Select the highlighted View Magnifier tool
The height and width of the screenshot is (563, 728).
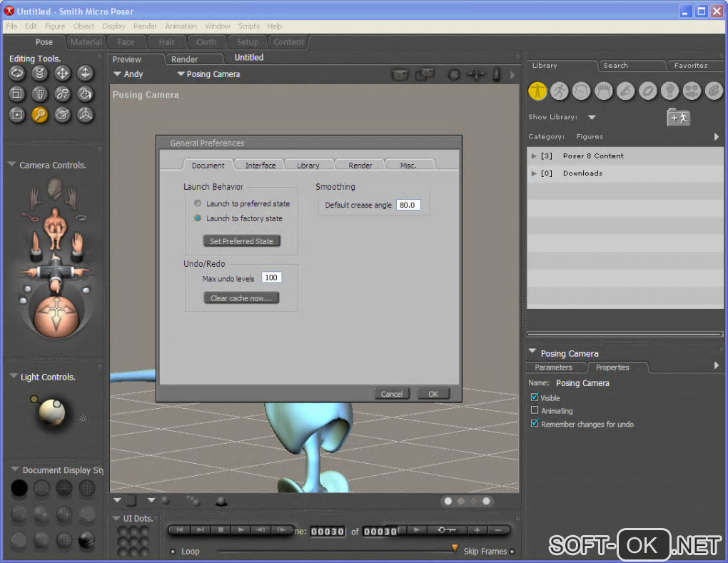[40, 115]
